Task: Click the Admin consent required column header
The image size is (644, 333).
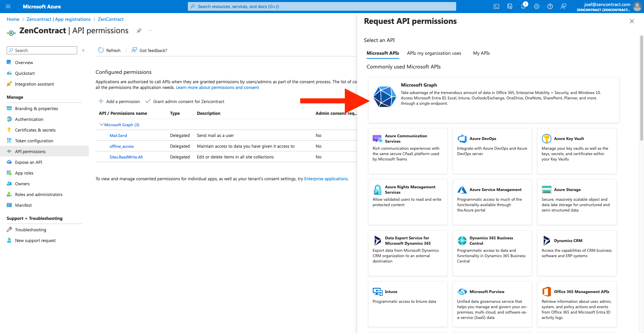Action: click(x=336, y=113)
